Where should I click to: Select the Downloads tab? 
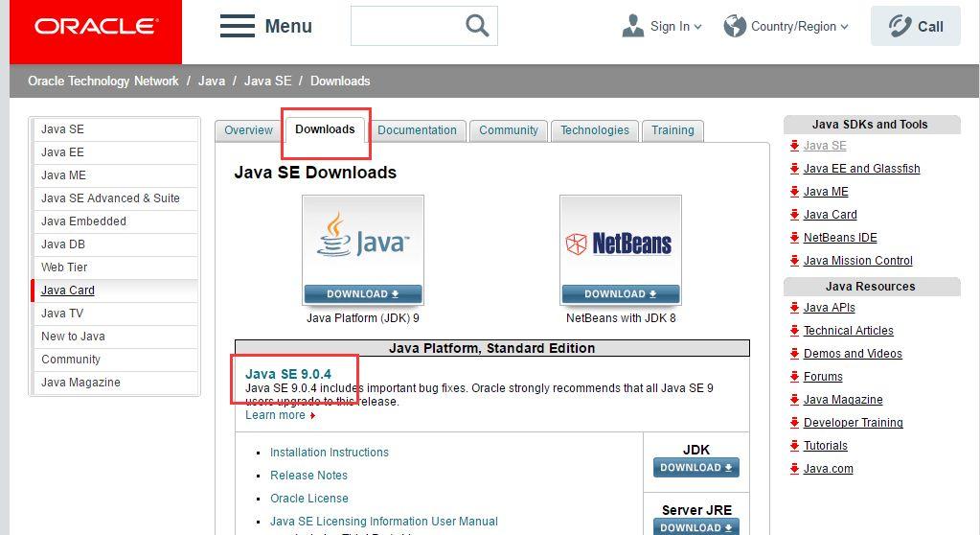[325, 129]
